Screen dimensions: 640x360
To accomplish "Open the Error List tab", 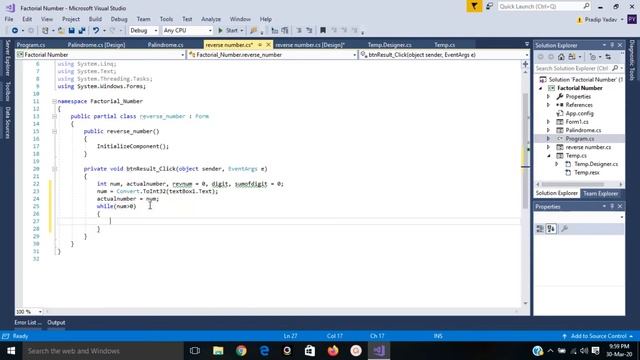I will click(x=28, y=322).
